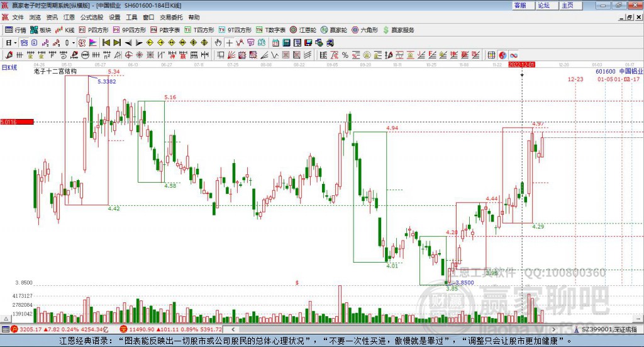The image size is (644, 347).
Task: Click horizontal scrollbar right arrow
Action: coord(553,329)
